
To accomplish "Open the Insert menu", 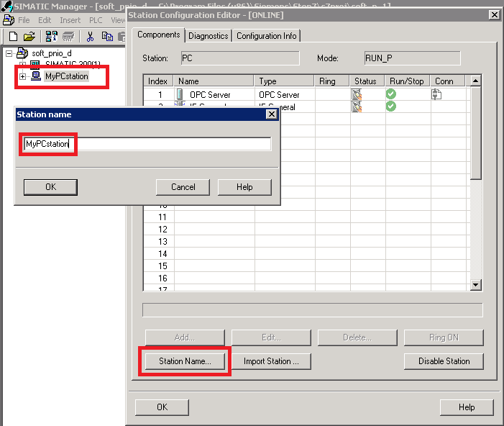I will [x=70, y=20].
